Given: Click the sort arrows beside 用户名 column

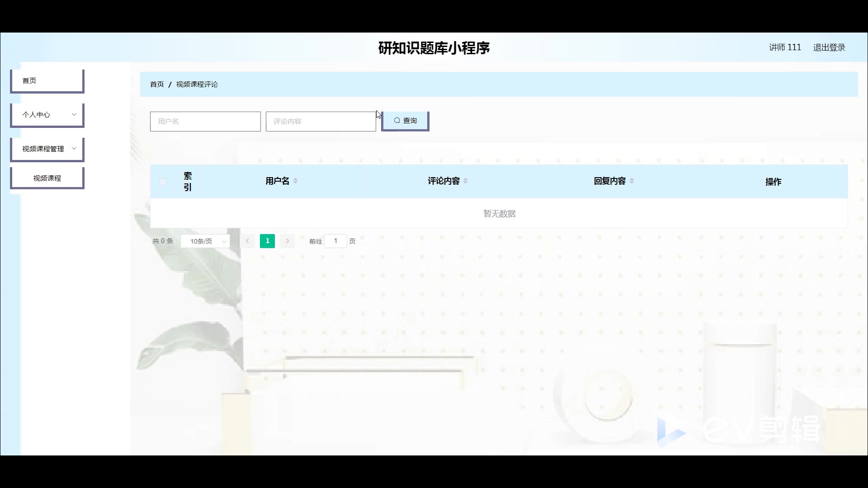Looking at the screenshot, I should coord(295,181).
